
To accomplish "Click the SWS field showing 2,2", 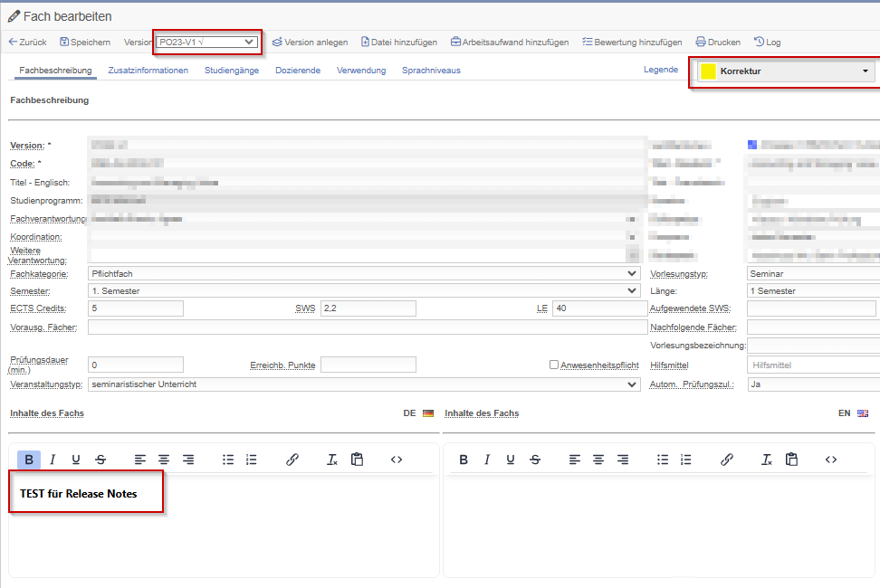I will [368, 308].
